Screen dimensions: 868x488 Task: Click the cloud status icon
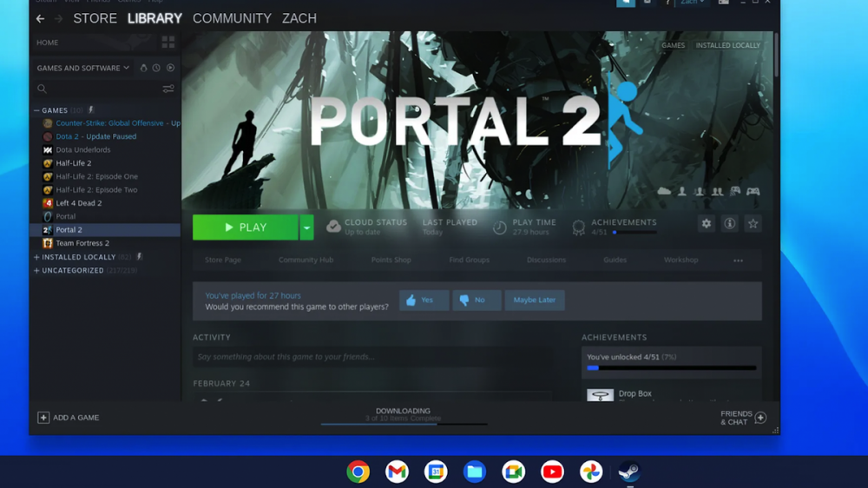pos(333,227)
